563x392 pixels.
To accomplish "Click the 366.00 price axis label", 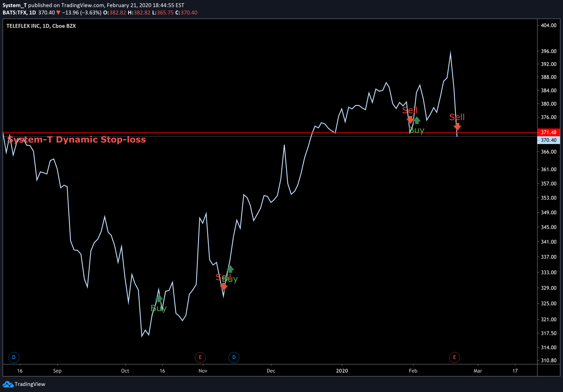I will (549, 152).
